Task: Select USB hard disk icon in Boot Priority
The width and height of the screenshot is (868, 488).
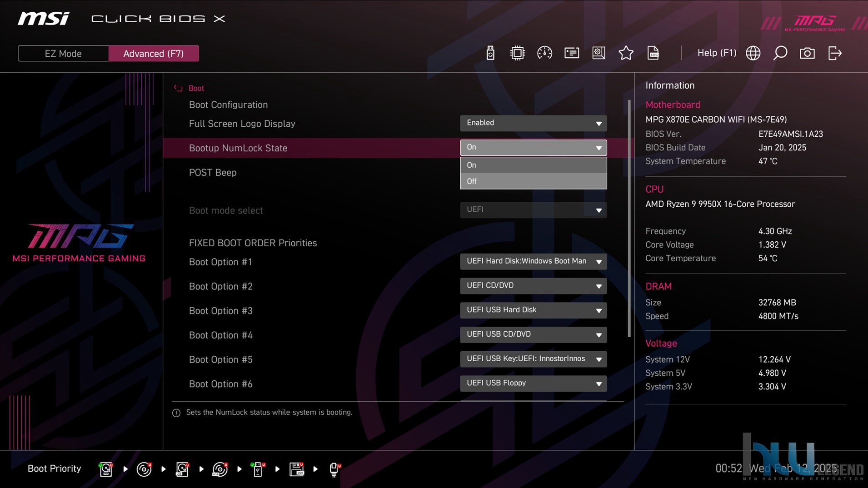Action: [182, 469]
